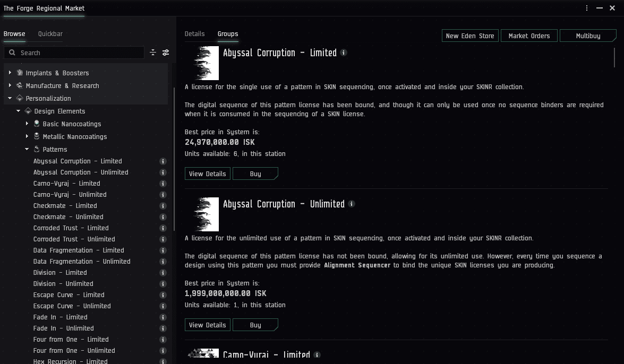Image resolution: width=624 pixels, height=364 pixels.
Task: Select Data Fragmentation - Limited in tree
Action: tap(79, 250)
